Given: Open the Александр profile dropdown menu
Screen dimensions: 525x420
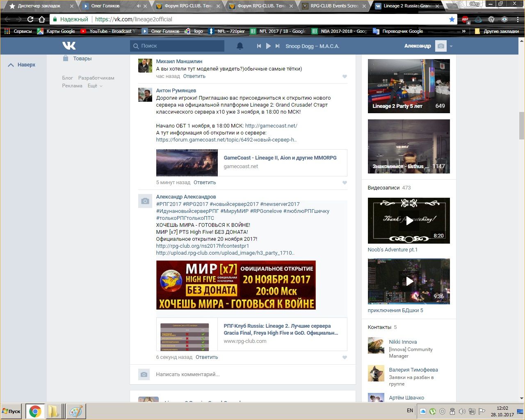Looking at the screenshot, I should 451,46.
